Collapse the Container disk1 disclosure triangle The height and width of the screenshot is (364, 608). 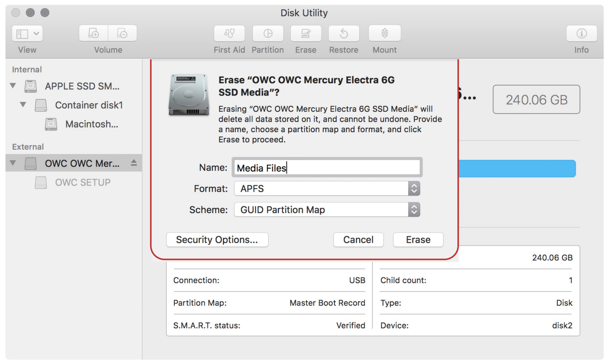tap(23, 105)
